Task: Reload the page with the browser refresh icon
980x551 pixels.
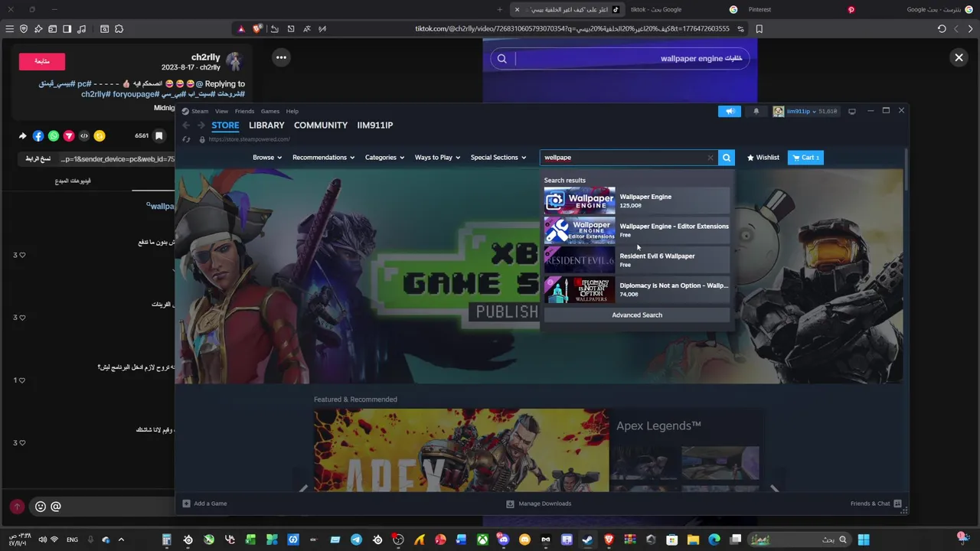Action: click(x=942, y=29)
